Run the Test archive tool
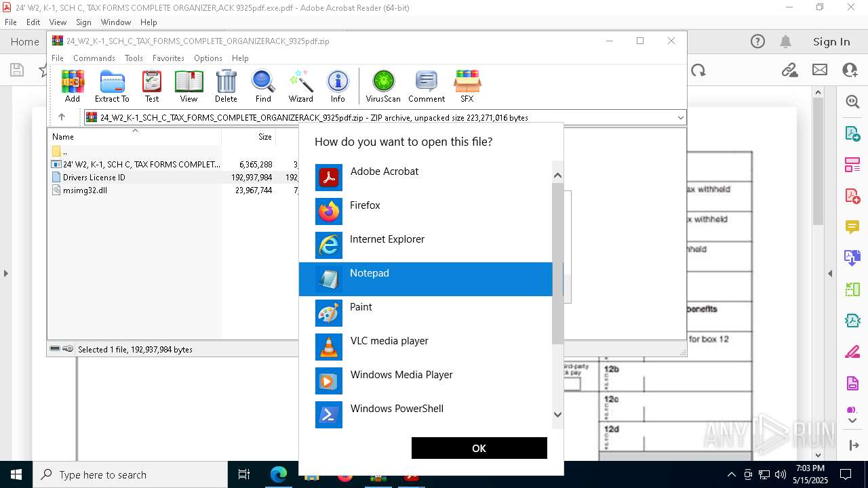The image size is (868, 488). pos(152,86)
